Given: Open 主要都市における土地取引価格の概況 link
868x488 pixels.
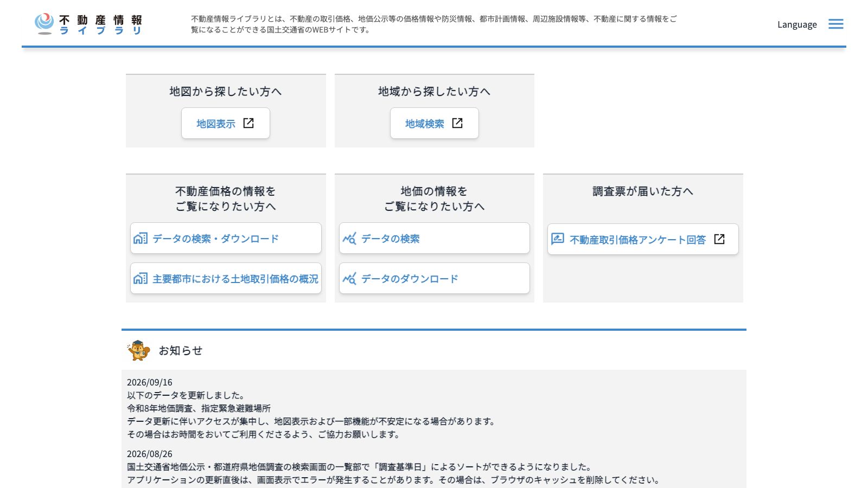Looking at the screenshot, I should (226, 278).
